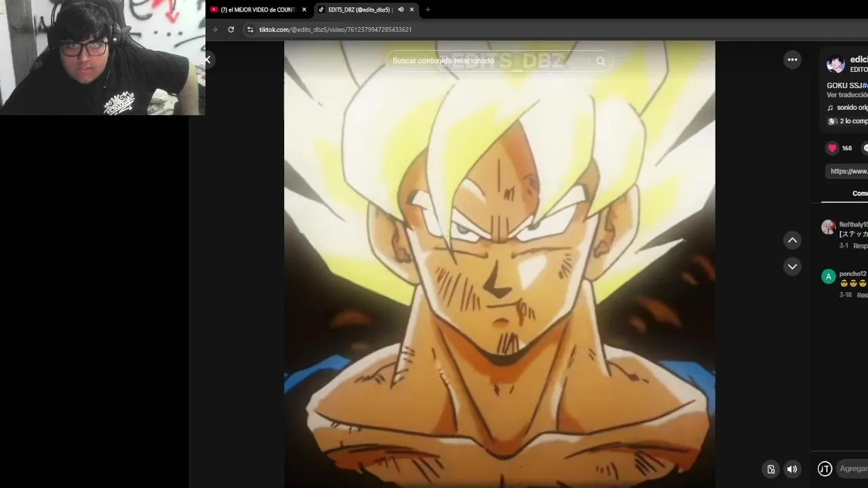The image size is (868, 488).
Task: Click the Agregar comentario input box
Action: 853,468
